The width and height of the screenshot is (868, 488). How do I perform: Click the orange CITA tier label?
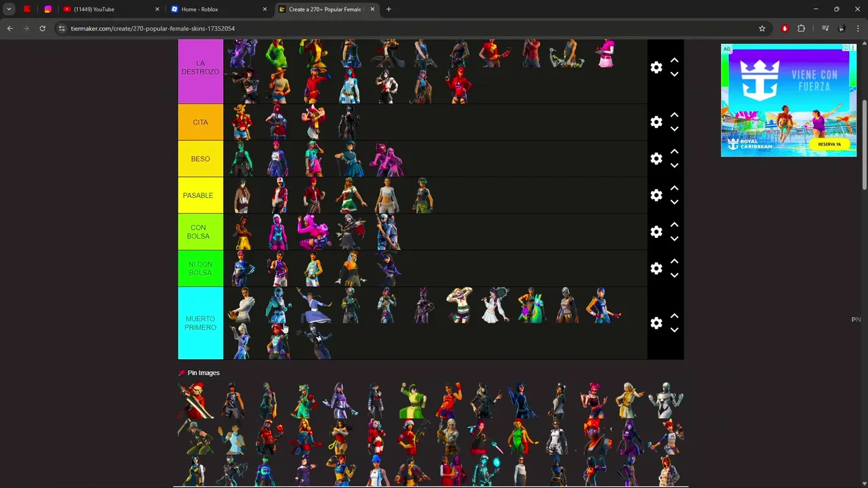click(x=200, y=122)
